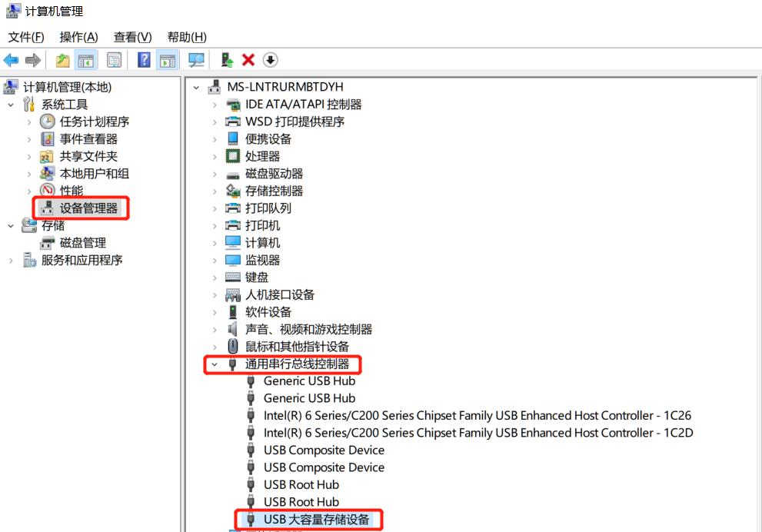Click the sound controller speaker icon

(233, 329)
